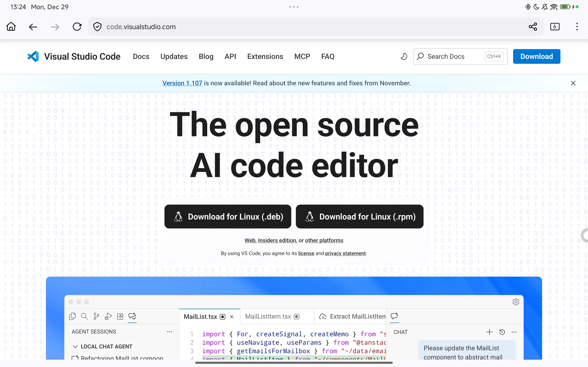
Task: Open the Extensions icon in the activity bar
Action: 120,316
